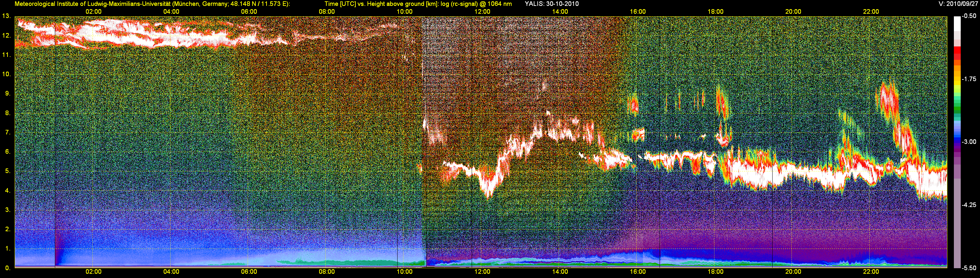Click the '-4.25' color scale value

pos(969,205)
